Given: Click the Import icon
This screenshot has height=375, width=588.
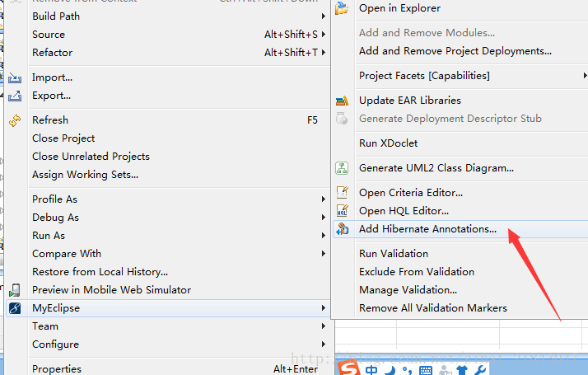Looking at the screenshot, I should pyautogui.click(x=15, y=77).
